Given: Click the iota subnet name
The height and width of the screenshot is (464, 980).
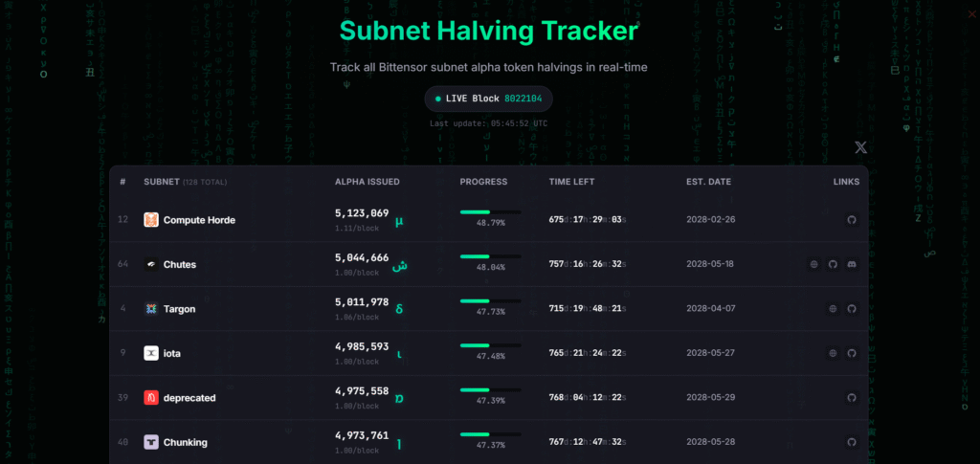Looking at the screenshot, I should 172,353.
